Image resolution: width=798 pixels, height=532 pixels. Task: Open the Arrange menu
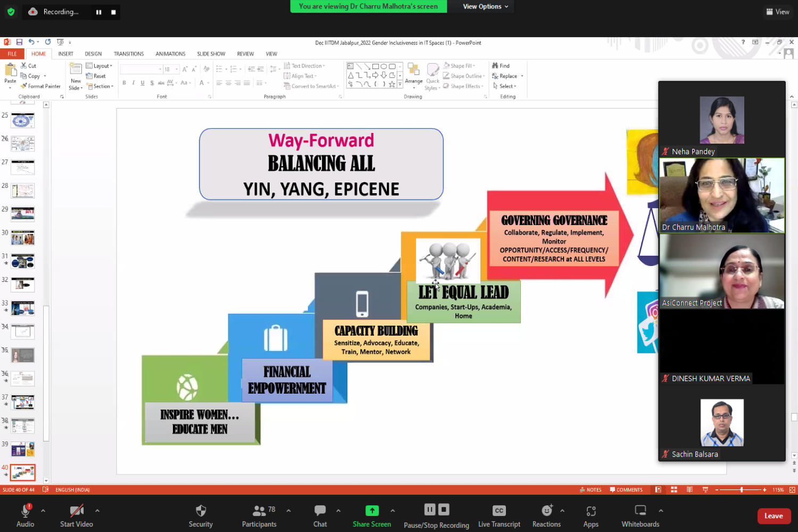tap(414, 76)
